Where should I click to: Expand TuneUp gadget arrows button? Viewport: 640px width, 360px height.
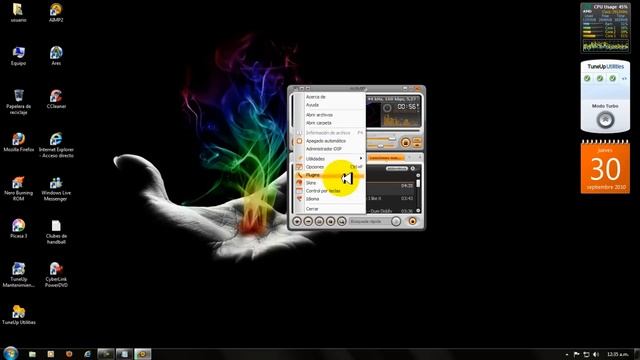coord(624,78)
